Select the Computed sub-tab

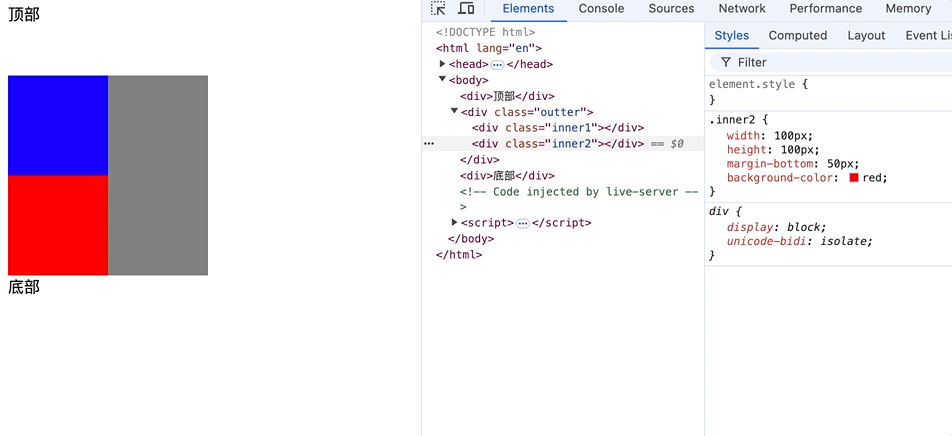pos(798,35)
